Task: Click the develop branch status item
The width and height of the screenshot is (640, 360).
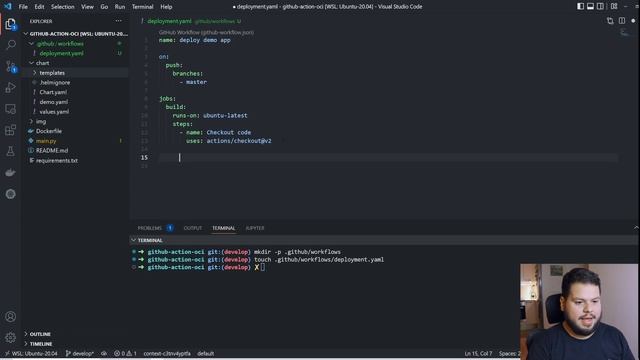Action: point(80,353)
